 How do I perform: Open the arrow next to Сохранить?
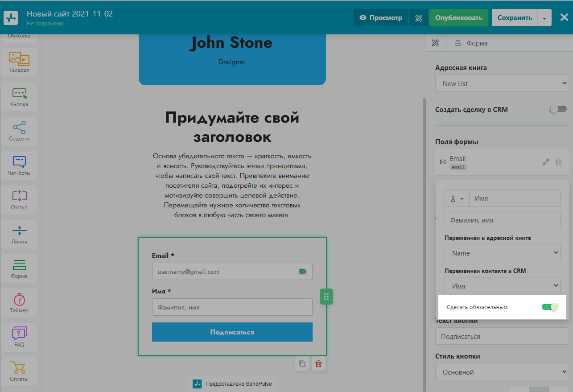[544, 18]
